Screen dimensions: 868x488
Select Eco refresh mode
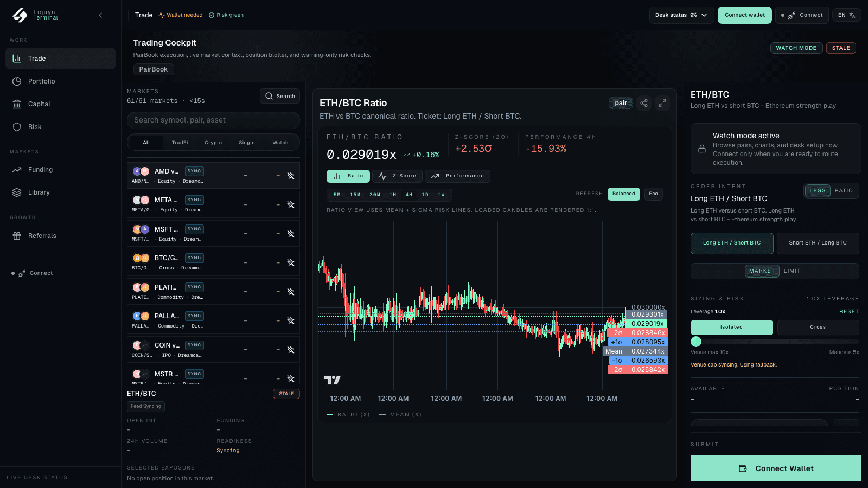point(654,194)
